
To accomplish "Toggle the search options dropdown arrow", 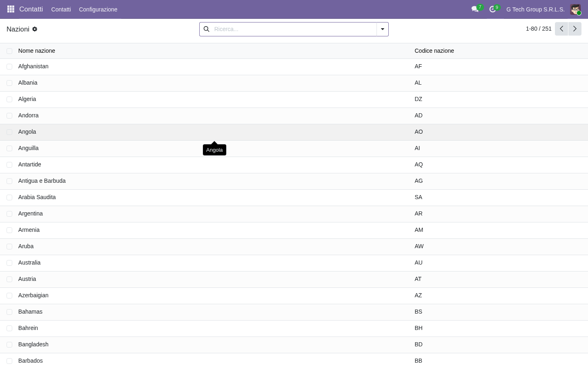I will click(x=383, y=29).
